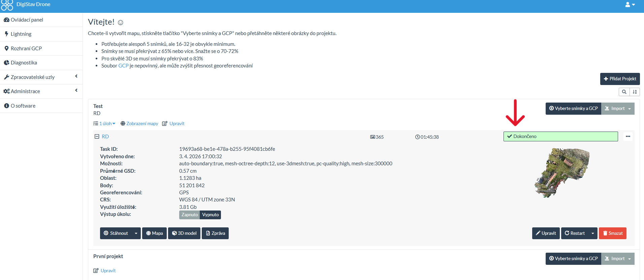Click the red Smazat delete button
This screenshot has height=280, width=644.
tap(613, 233)
